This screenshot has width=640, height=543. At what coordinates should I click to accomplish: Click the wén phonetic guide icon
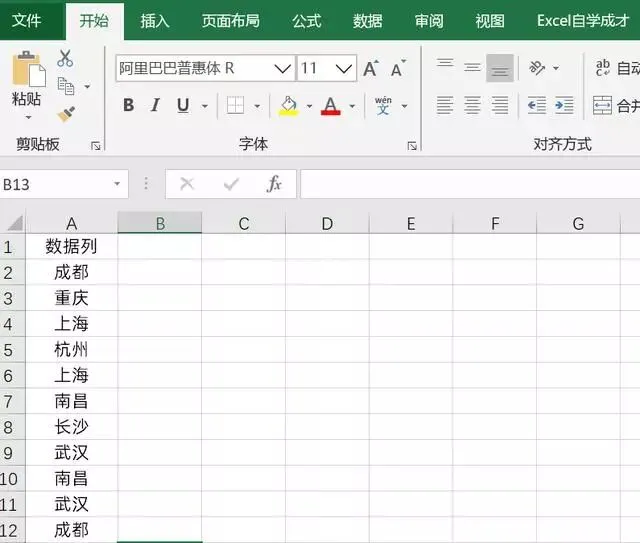coord(383,106)
